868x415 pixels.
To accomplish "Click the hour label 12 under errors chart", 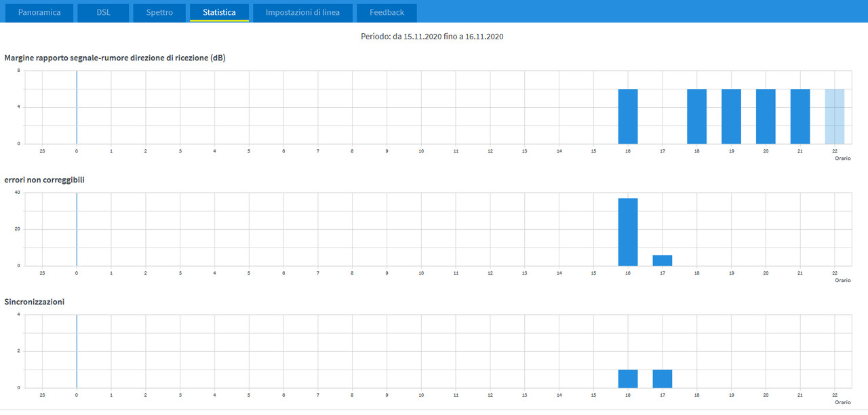I will point(490,273).
